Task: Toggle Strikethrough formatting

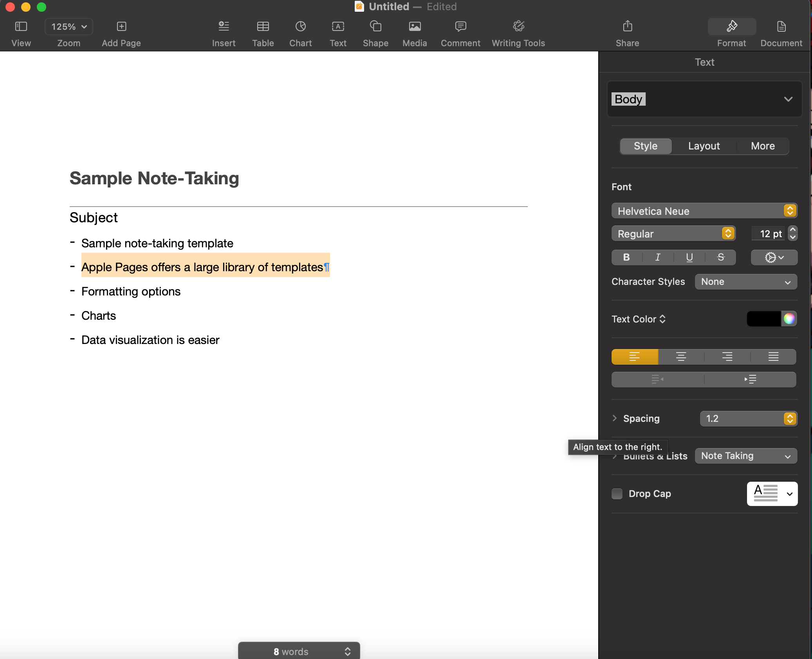Action: point(720,257)
